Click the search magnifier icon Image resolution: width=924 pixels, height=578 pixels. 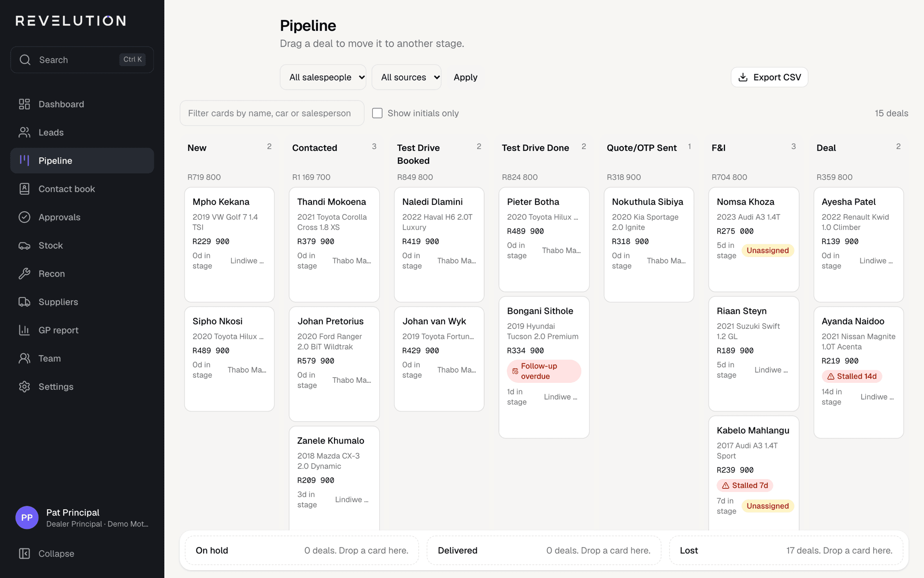coord(25,60)
